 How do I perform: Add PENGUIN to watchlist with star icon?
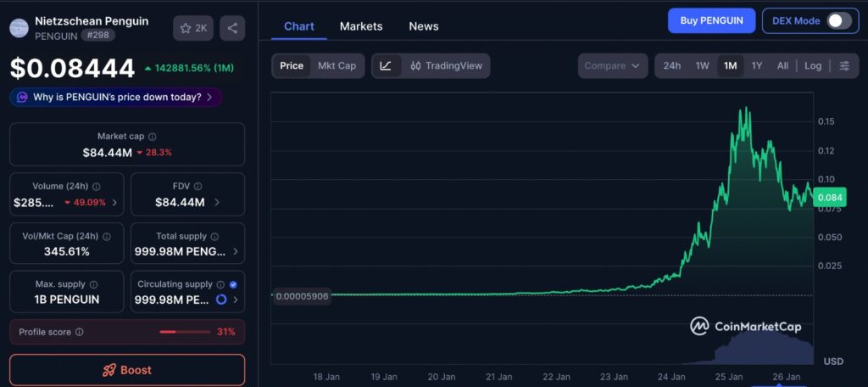(x=192, y=28)
